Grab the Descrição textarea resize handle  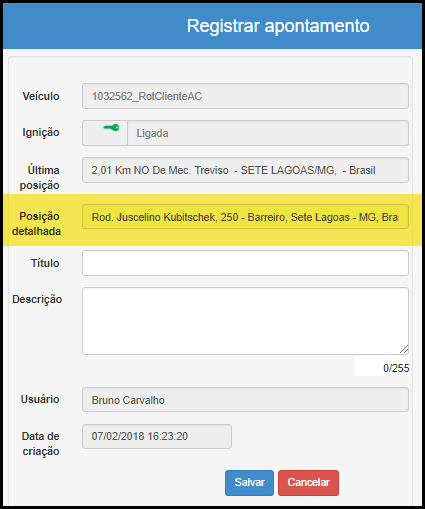point(404,349)
